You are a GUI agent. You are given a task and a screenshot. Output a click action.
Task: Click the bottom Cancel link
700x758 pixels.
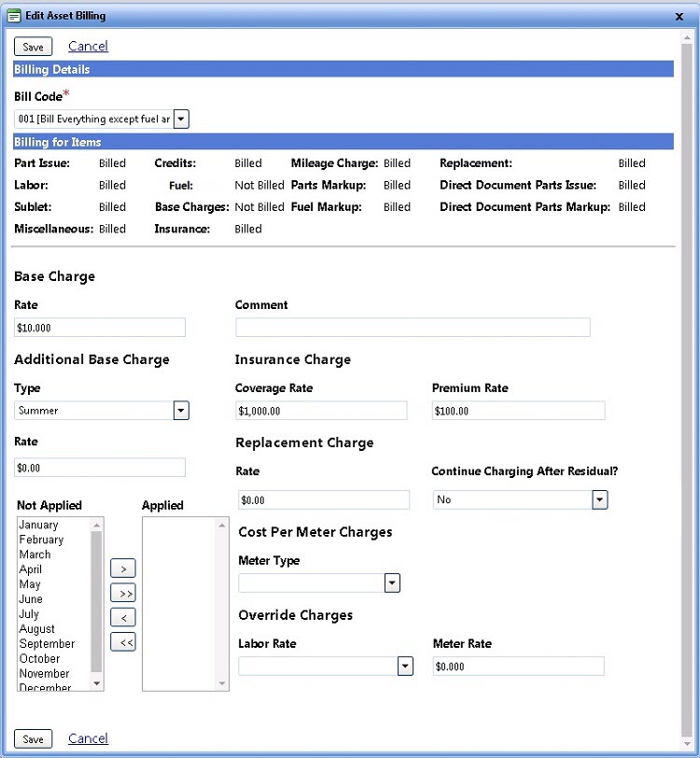click(88, 738)
